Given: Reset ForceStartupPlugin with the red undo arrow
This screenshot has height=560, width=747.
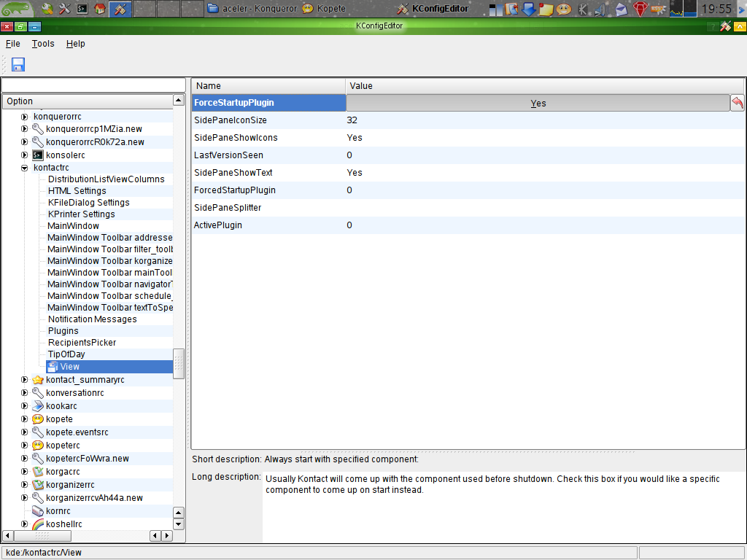Looking at the screenshot, I should click(x=738, y=103).
